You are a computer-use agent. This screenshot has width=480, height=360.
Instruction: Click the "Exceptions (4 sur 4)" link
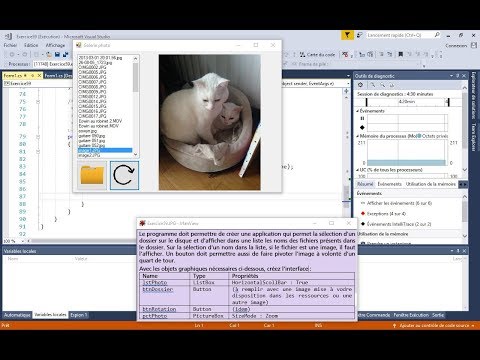(386, 214)
